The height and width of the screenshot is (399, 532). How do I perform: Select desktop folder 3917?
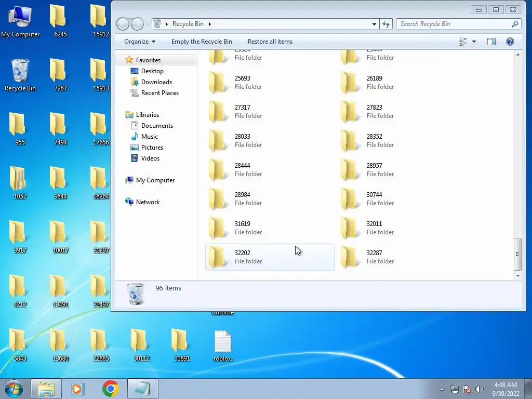(20, 237)
